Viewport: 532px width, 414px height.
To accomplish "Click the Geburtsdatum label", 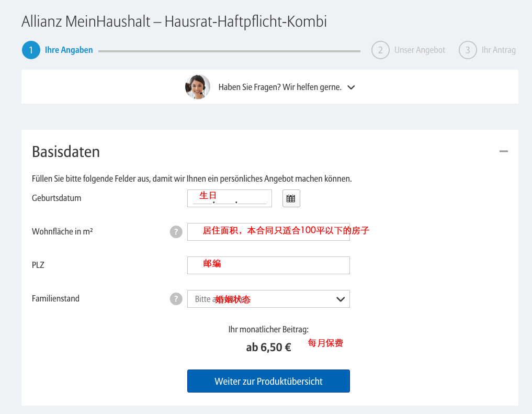I will point(56,198).
